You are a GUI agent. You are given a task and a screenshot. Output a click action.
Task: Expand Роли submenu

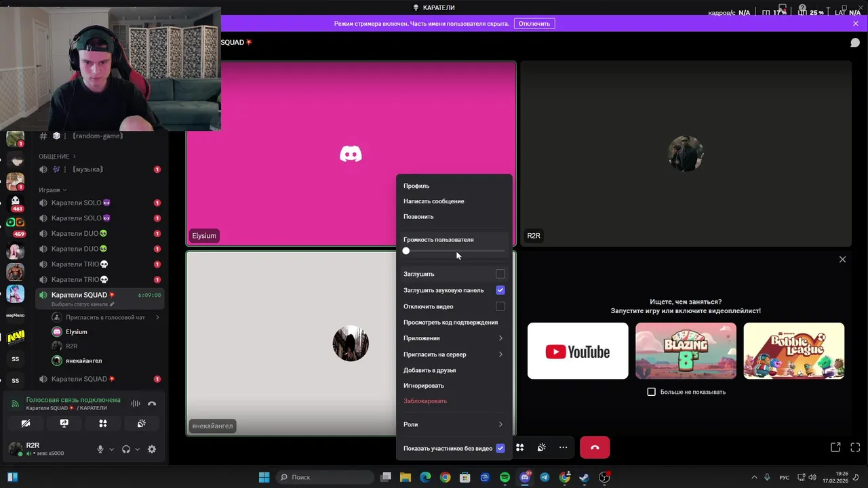(x=454, y=424)
